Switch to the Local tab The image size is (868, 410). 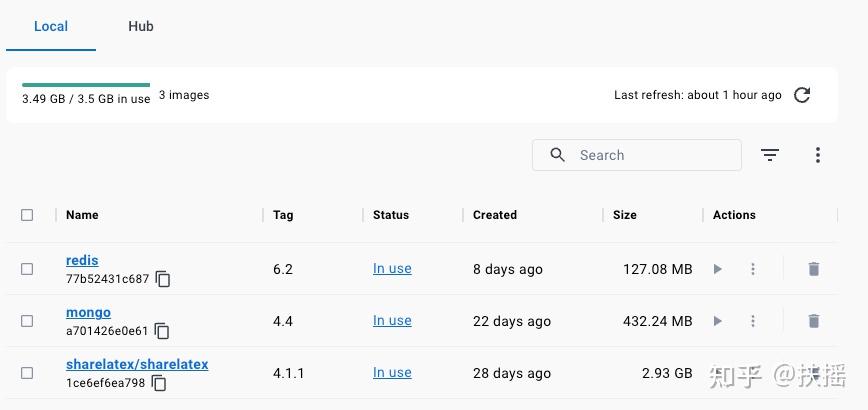pyautogui.click(x=51, y=26)
